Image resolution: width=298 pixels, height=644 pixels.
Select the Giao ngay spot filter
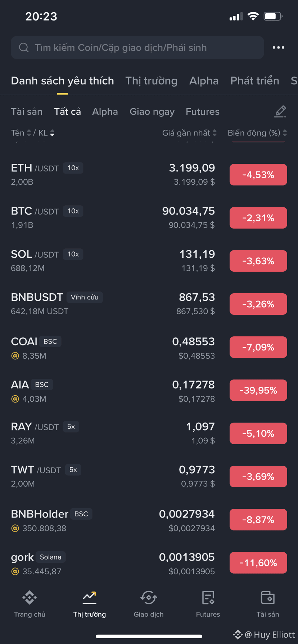pyautogui.click(x=152, y=112)
